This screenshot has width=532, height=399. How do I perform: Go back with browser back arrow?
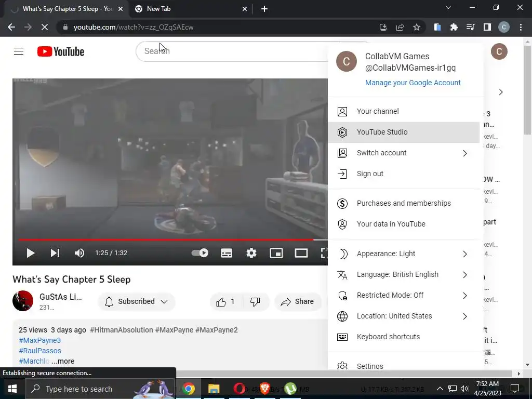(11, 27)
